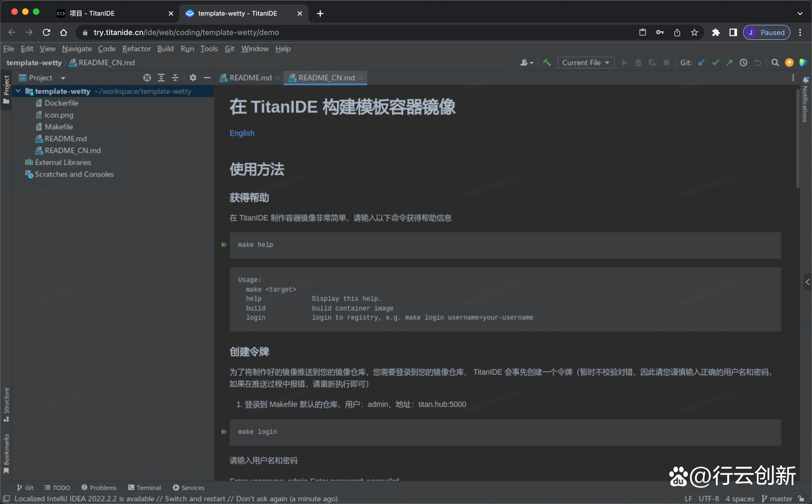Click the browser bookmark star icon

point(694,32)
